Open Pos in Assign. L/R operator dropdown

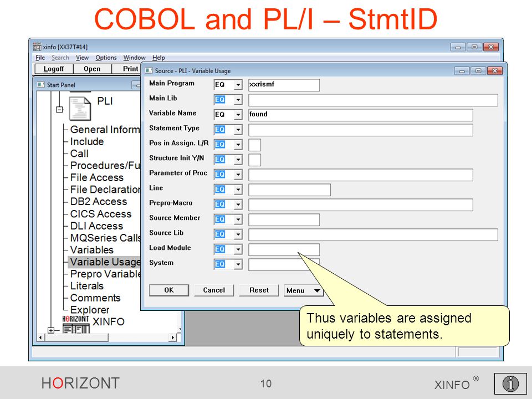tap(238, 145)
